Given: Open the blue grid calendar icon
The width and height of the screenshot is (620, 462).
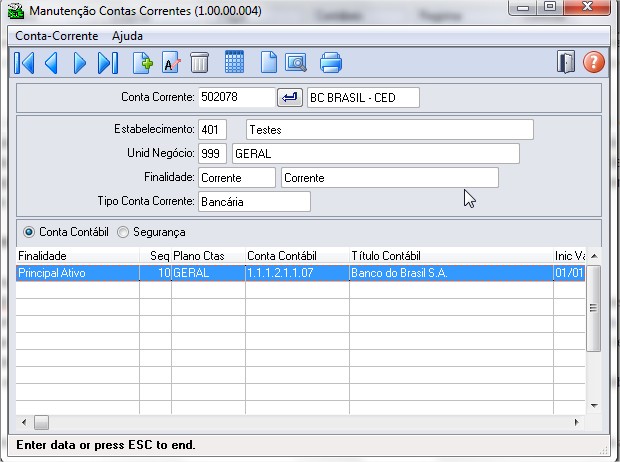Looking at the screenshot, I should pos(234,62).
